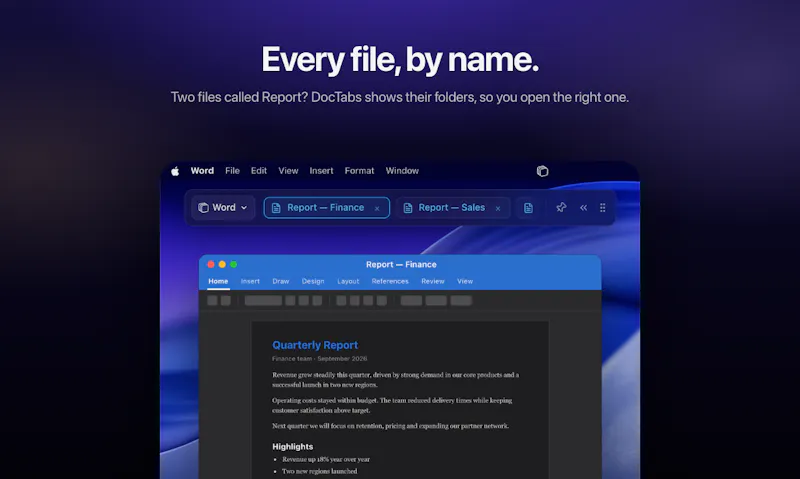This screenshot has height=479, width=800.
Task: Switch to Report — Sales tab
Action: pos(452,208)
